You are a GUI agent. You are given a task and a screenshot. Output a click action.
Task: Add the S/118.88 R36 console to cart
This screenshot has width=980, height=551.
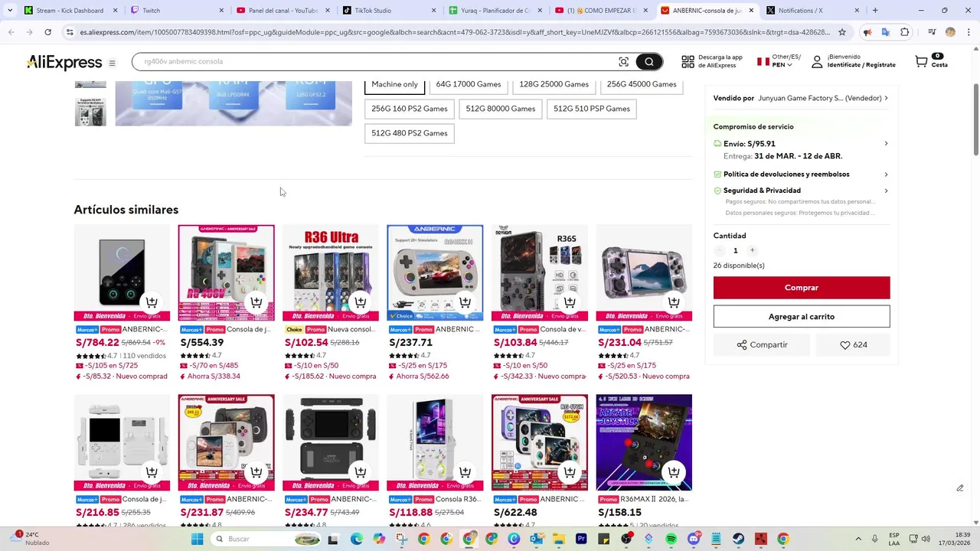pyautogui.click(x=465, y=472)
